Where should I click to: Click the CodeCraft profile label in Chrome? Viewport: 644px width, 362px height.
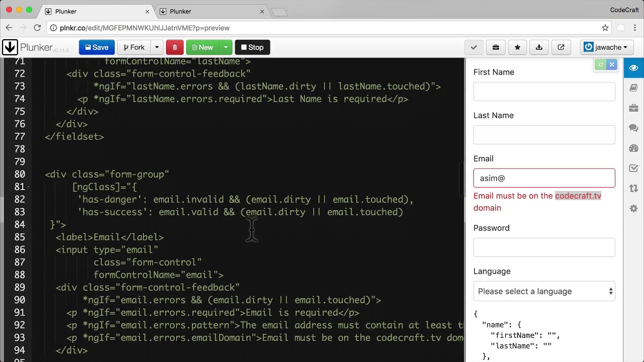point(624,10)
